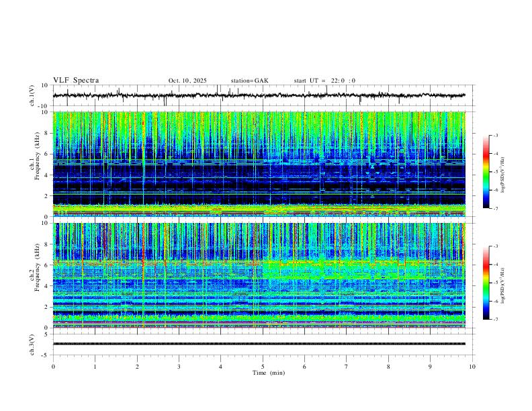Click the "-3" tick on ch.1 color bar
The height and width of the screenshot is (411, 532).
coord(496,136)
